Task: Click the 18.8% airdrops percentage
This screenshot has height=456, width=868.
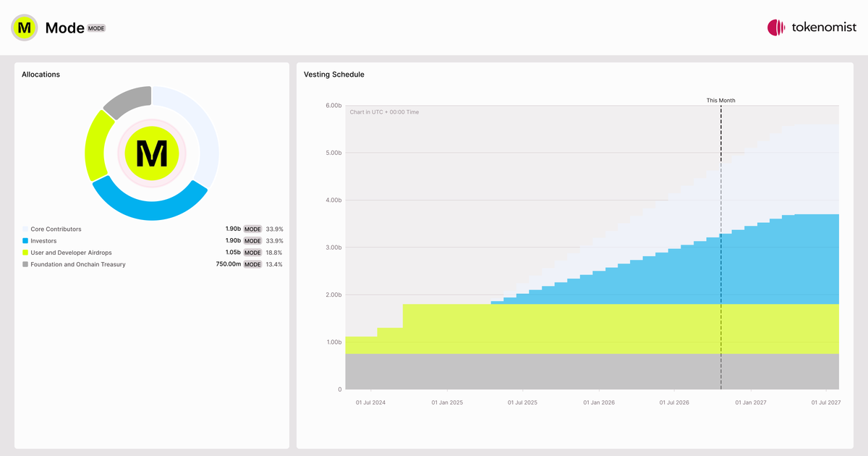Action: [x=274, y=253]
